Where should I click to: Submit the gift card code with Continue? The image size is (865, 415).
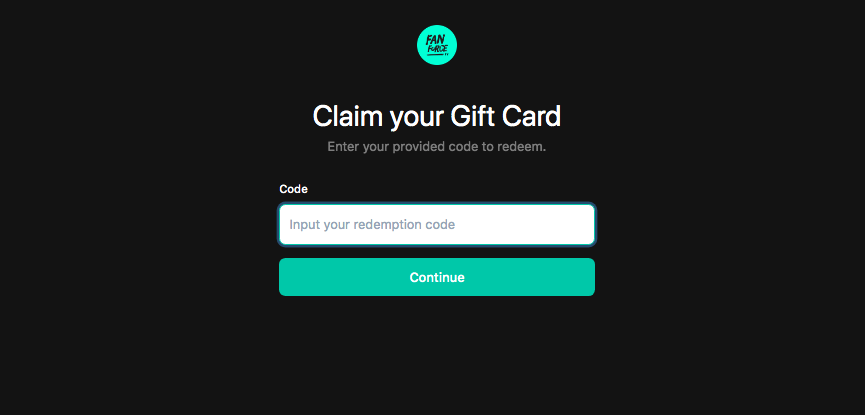tap(437, 277)
